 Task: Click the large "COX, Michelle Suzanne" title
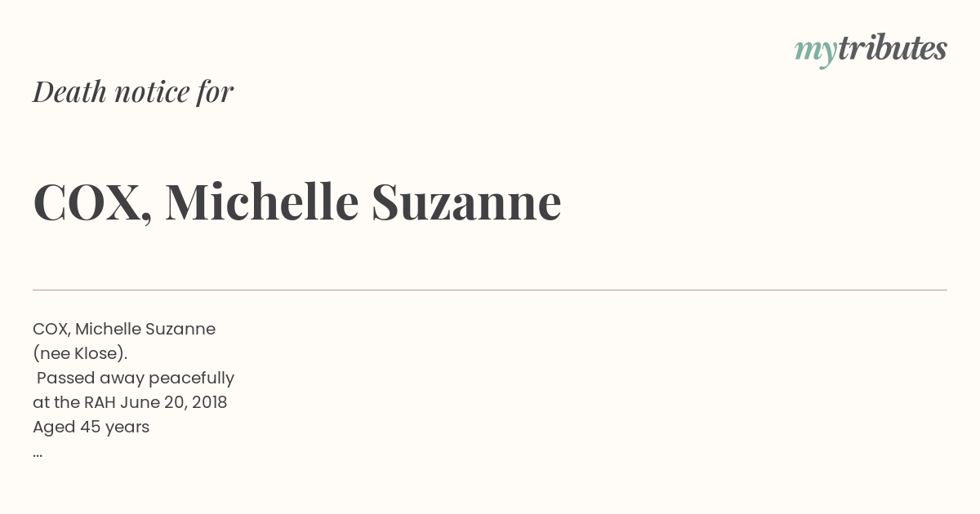[x=297, y=202]
